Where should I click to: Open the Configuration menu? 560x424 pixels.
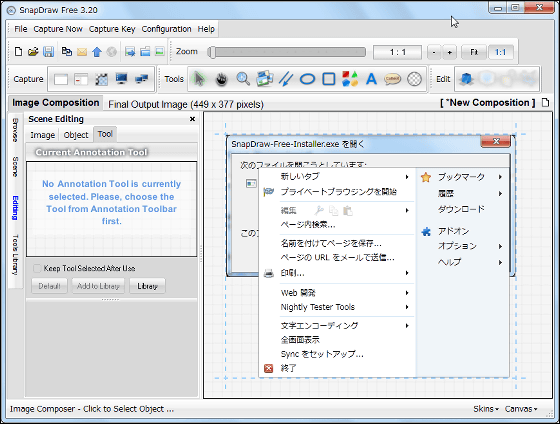click(x=166, y=29)
